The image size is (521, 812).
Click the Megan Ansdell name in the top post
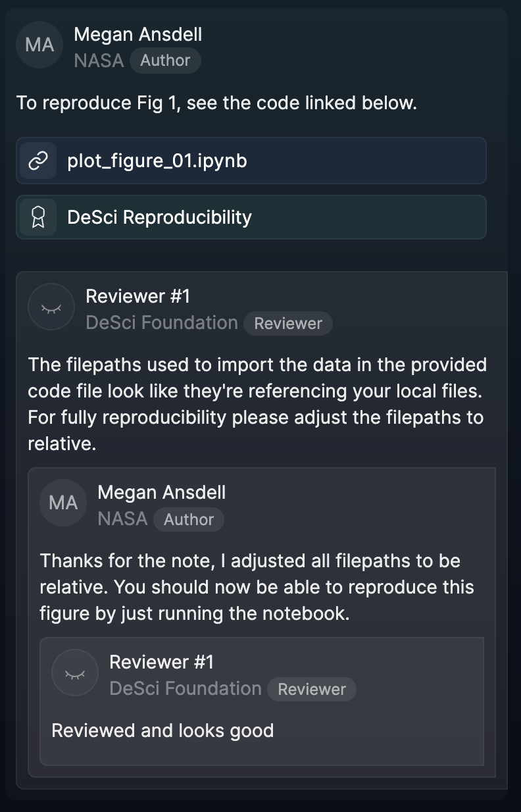click(x=137, y=34)
